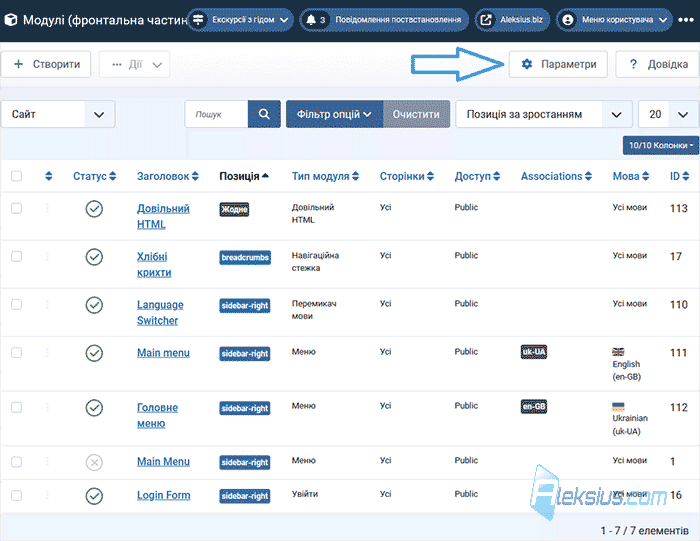Click the magnifier search button
Viewport: 700px width, 541px height.
[x=264, y=114]
